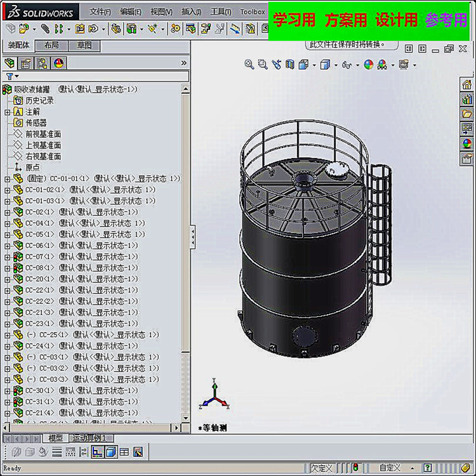Click the rebuild status traffic light icon
The image size is (476, 476).
(355, 468)
